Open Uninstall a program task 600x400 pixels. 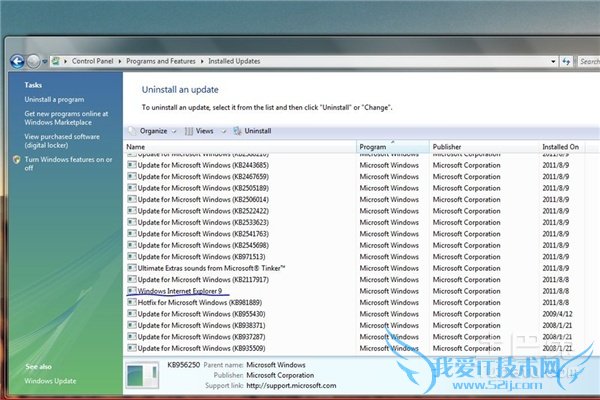[54, 100]
